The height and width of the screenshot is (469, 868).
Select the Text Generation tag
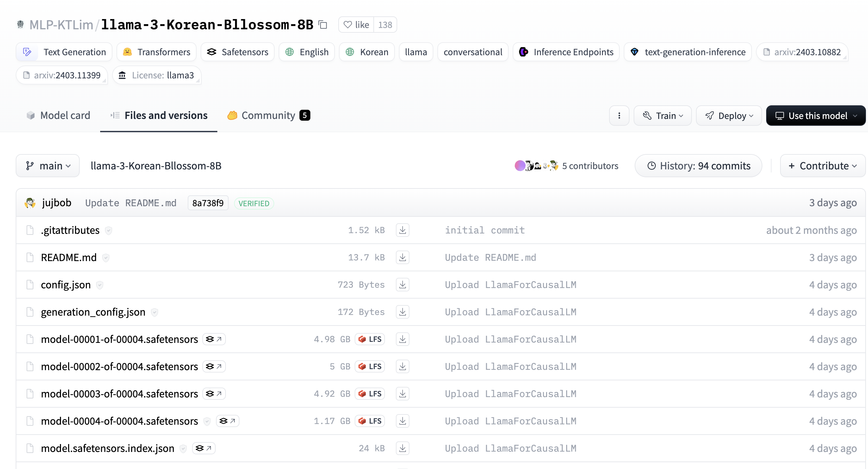pos(64,52)
